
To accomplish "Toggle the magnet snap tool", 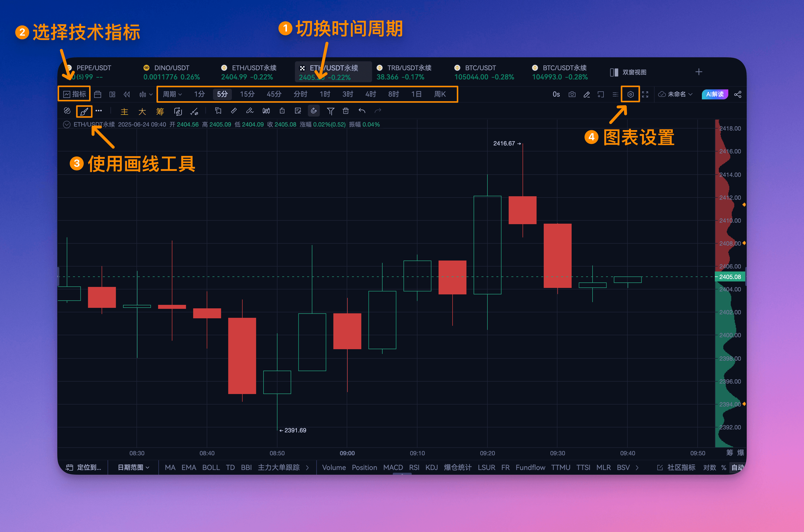I will click(314, 111).
